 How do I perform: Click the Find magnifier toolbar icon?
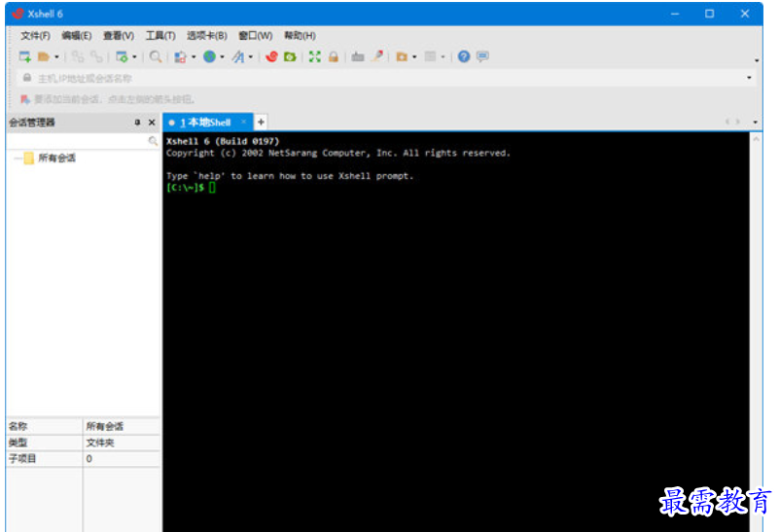click(x=156, y=57)
